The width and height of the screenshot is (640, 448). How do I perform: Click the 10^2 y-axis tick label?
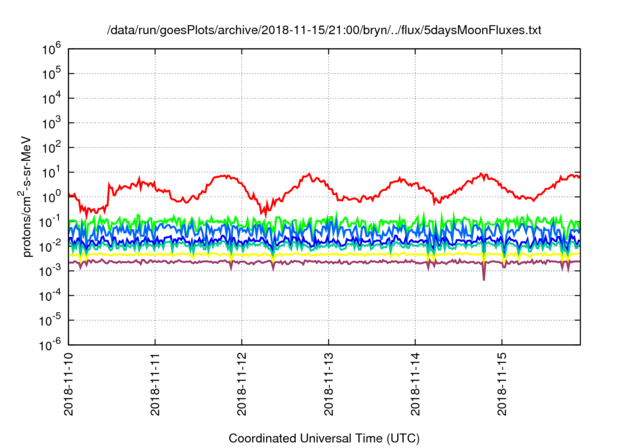pyautogui.click(x=51, y=148)
